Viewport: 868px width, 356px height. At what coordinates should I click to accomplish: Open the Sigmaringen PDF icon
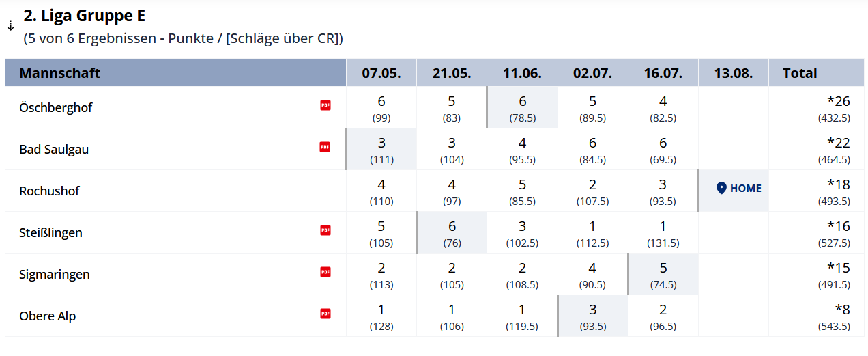[325, 272]
